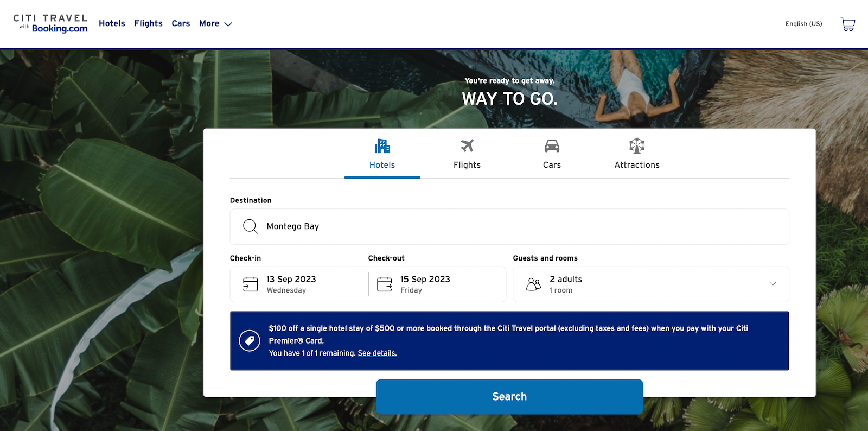The height and width of the screenshot is (431, 868).
Task: Click the guests people icon
Action: (x=533, y=284)
